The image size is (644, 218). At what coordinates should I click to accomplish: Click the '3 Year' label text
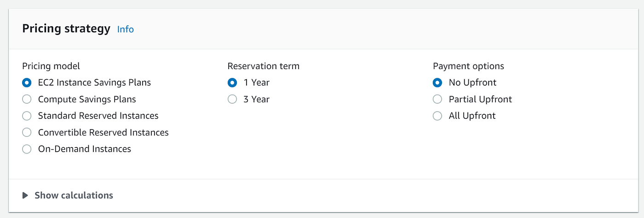[257, 100]
